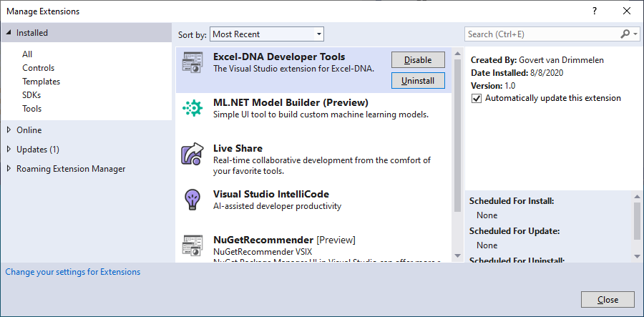Click AI-assisted developer productivity description

click(277, 206)
